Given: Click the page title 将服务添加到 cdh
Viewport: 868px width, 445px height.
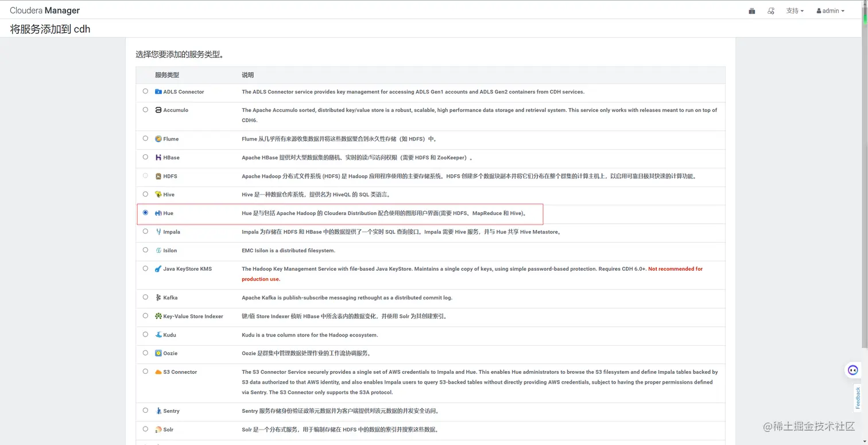Looking at the screenshot, I should coord(51,29).
